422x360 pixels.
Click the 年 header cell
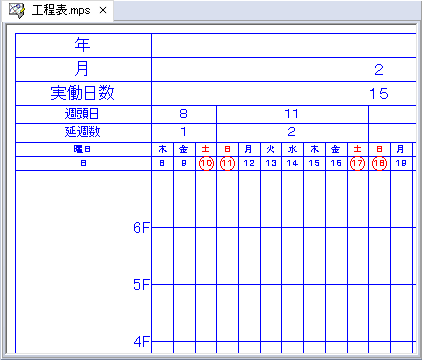(83, 45)
